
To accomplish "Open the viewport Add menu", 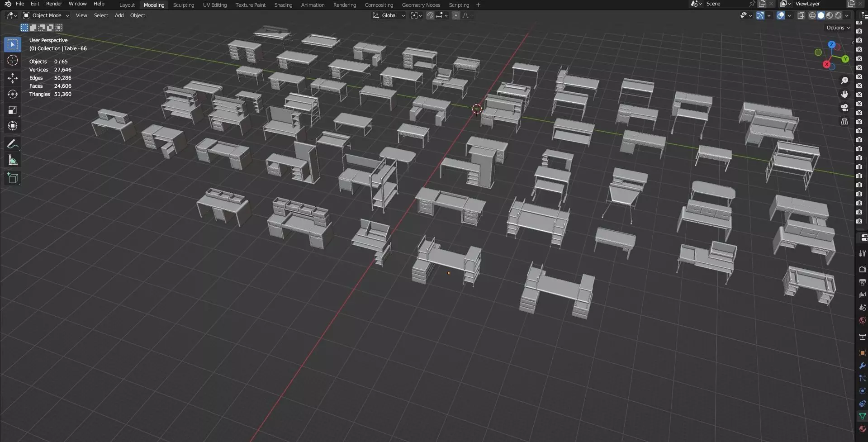I will coord(119,15).
